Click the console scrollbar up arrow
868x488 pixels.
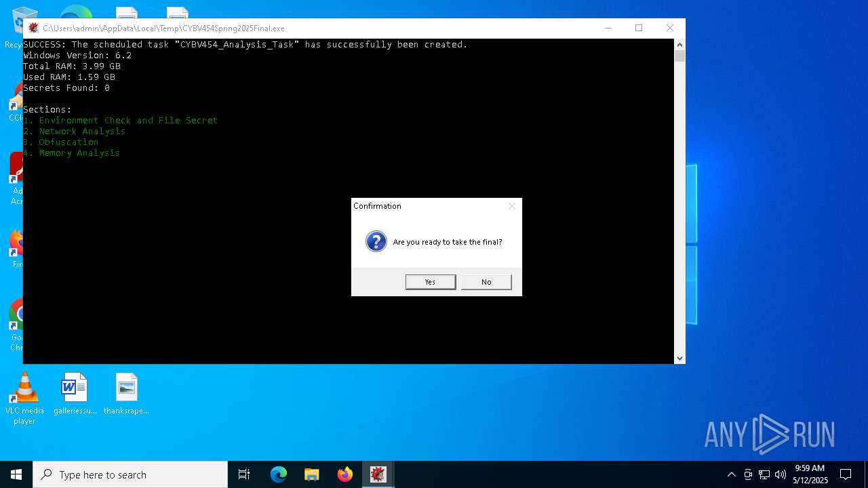pyautogui.click(x=679, y=45)
